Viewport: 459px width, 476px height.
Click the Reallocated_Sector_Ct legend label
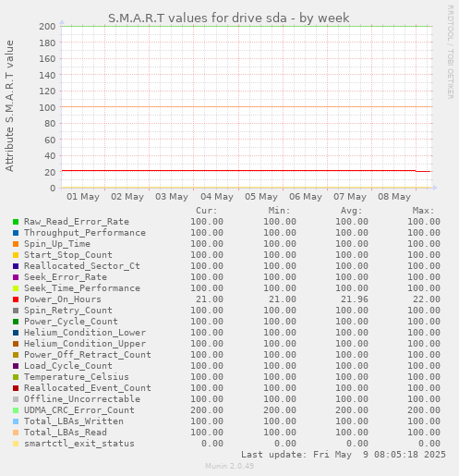click(82, 266)
